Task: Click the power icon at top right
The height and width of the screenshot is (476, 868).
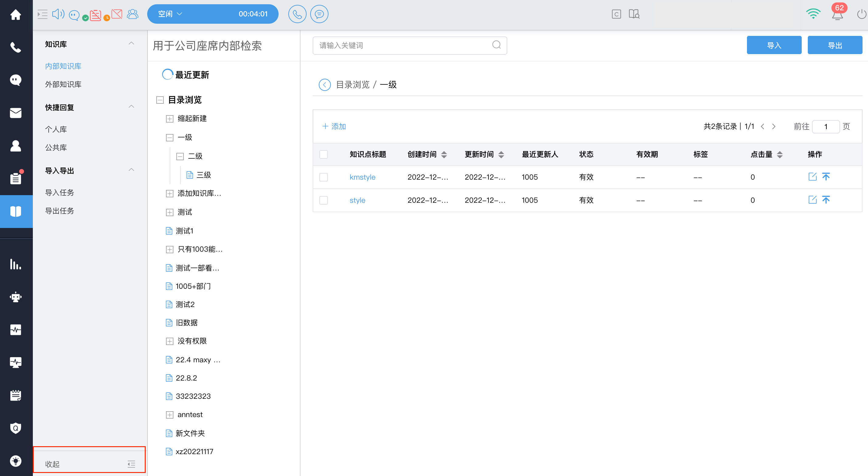Action: pyautogui.click(x=861, y=14)
